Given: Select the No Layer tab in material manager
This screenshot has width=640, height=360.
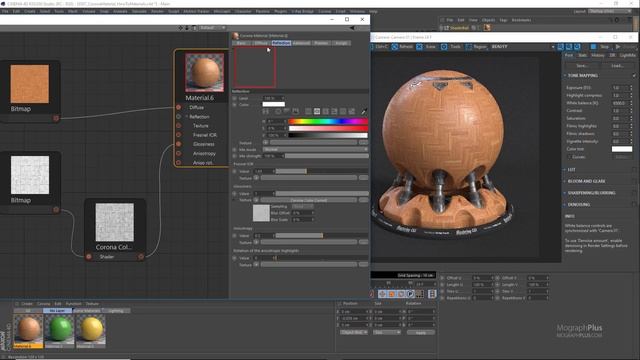Looking at the screenshot, I should (57, 311).
